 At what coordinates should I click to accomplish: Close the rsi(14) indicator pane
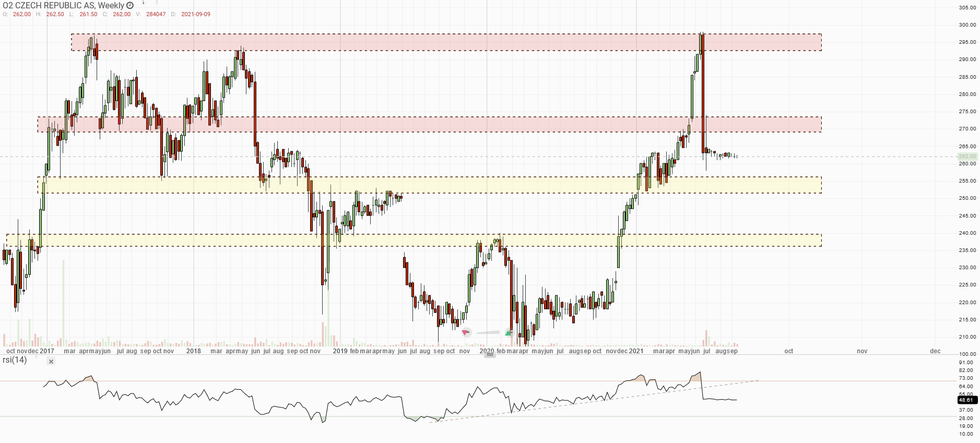[x=51, y=361]
